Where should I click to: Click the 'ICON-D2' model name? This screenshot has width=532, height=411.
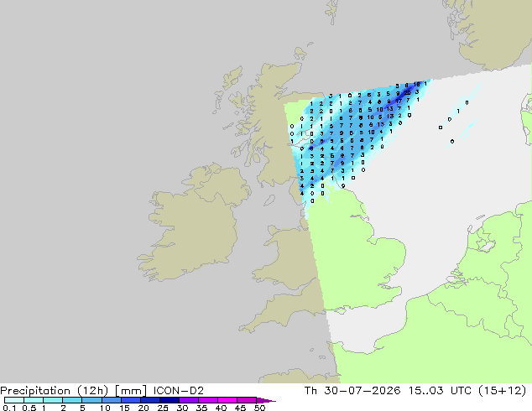[179, 391]
